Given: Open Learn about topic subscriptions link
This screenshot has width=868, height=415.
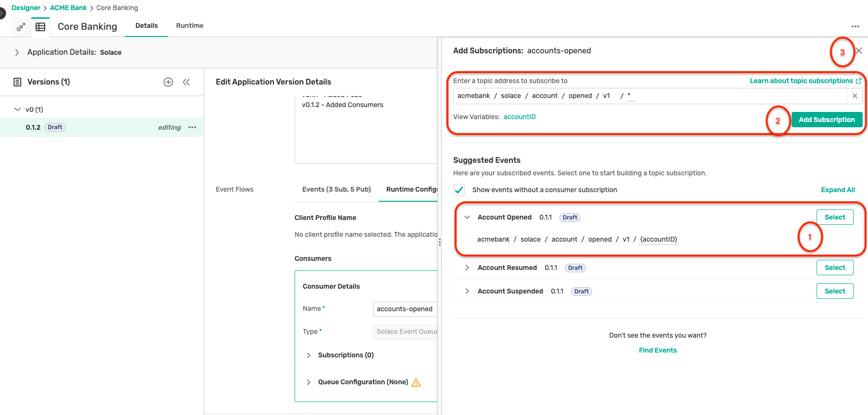Looking at the screenshot, I should pos(801,81).
